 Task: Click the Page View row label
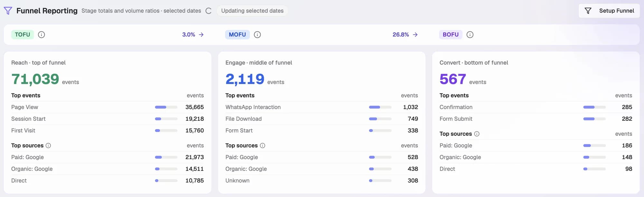(x=24, y=107)
